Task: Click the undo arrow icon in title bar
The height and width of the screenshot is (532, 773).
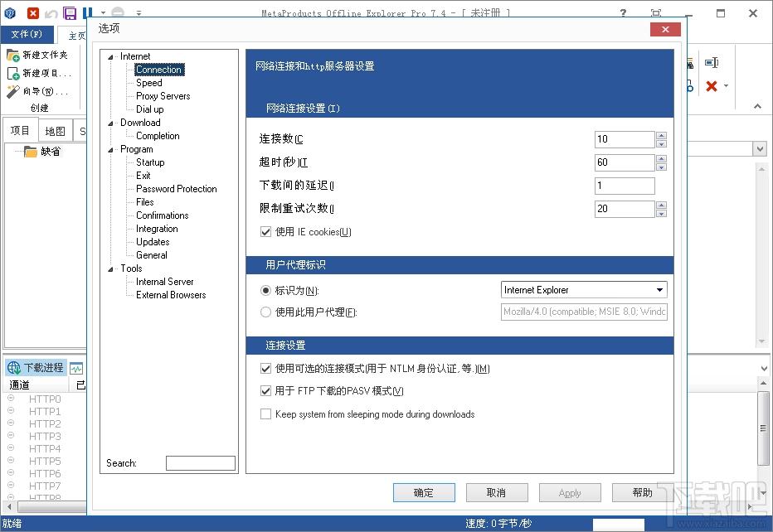Action: point(51,14)
